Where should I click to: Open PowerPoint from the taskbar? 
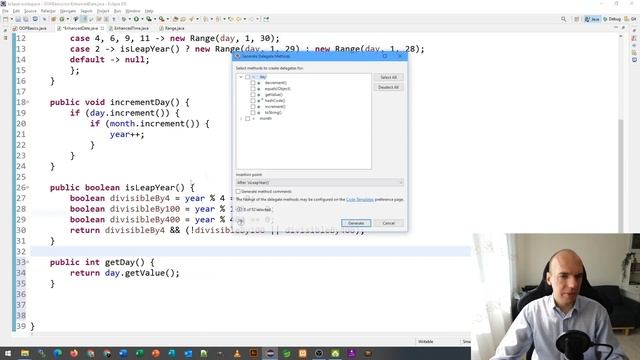pos(156,353)
